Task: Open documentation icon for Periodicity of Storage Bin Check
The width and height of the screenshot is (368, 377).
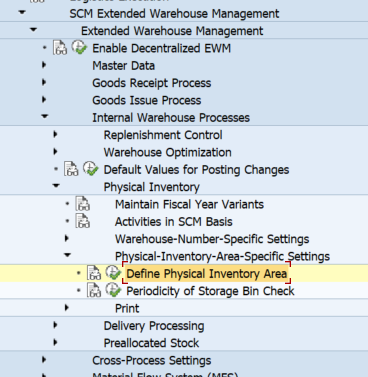Action: point(94,290)
